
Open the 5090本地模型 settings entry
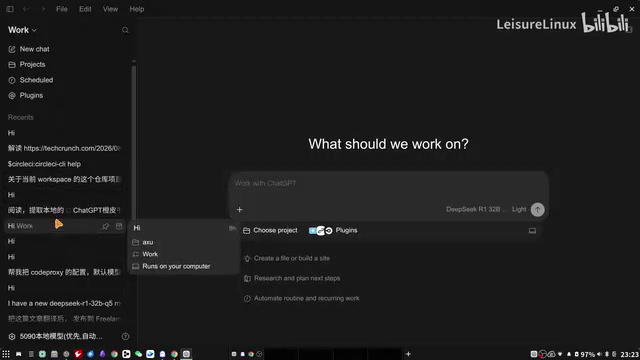(55, 336)
